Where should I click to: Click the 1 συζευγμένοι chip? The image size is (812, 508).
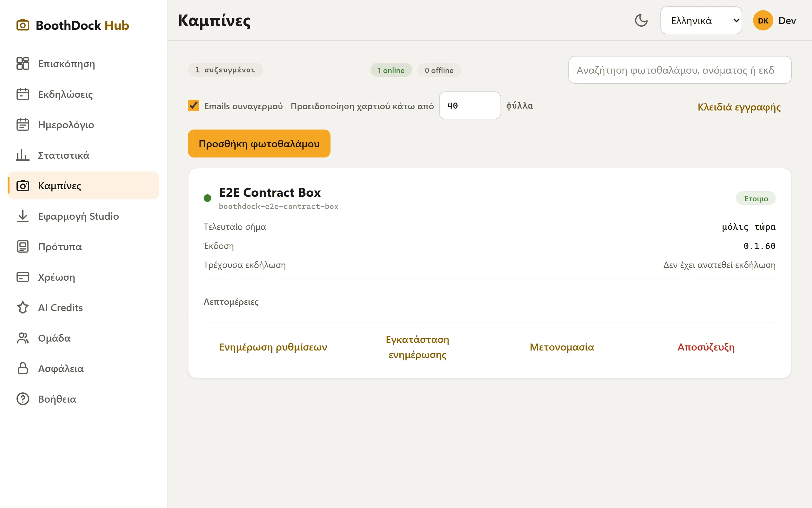[225, 70]
